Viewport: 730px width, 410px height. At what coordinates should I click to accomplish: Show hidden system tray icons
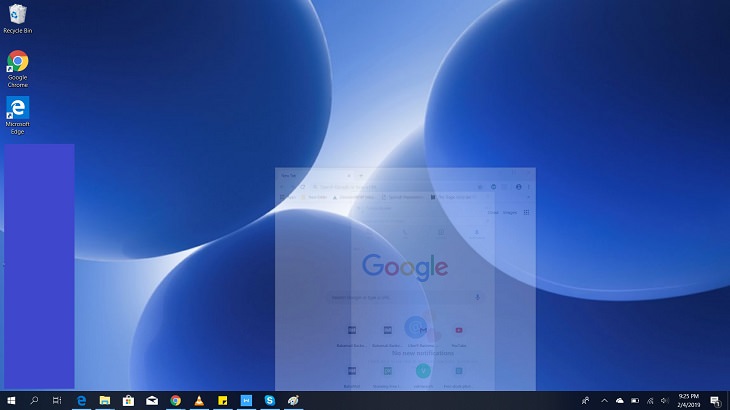click(x=604, y=400)
